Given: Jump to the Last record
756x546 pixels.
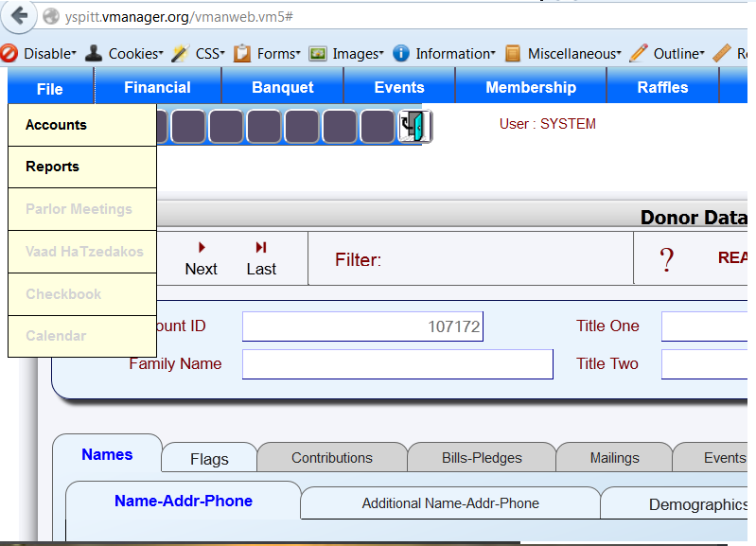Looking at the screenshot, I should tap(261, 258).
